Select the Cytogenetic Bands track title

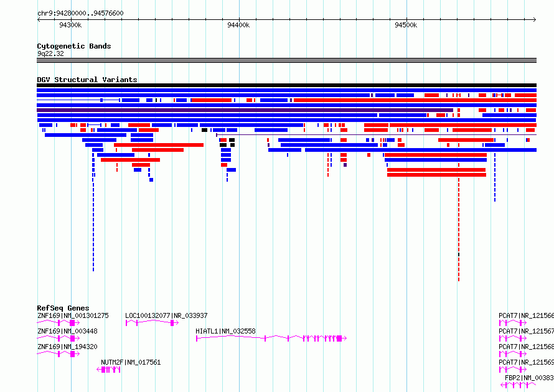pyautogui.click(x=74, y=46)
